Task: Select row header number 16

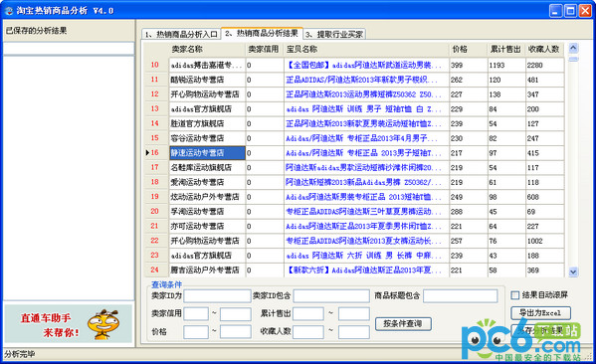Action: [x=154, y=153]
